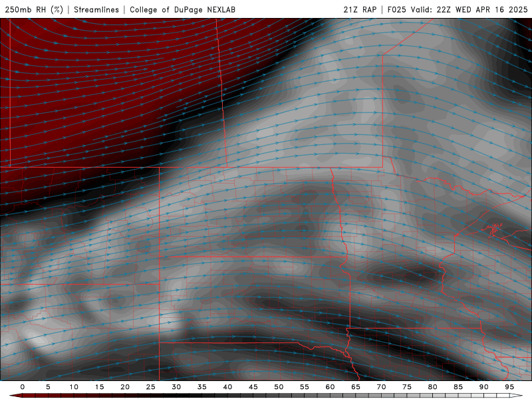Viewport: 532px width, 399px height.
Task: Click the "F025" forecast hour label
Action: [x=396, y=10]
